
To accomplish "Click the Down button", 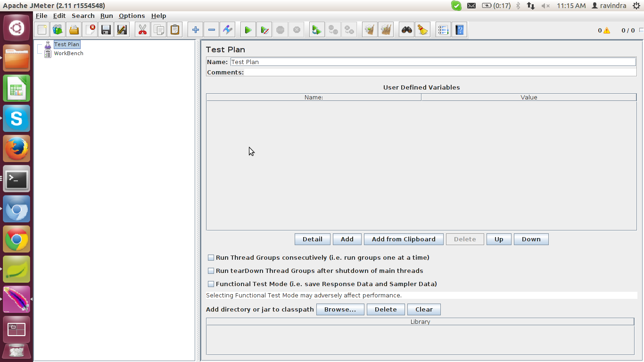I will [531, 239].
